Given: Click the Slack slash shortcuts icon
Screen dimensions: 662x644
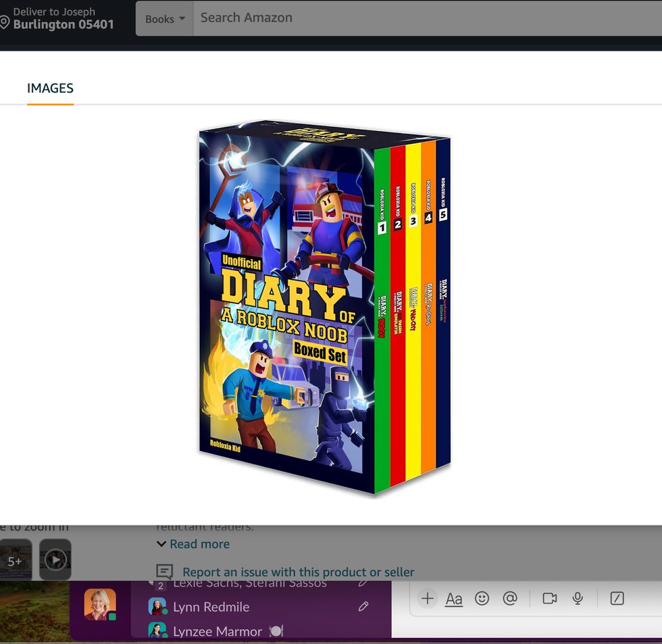Looking at the screenshot, I should (617, 599).
